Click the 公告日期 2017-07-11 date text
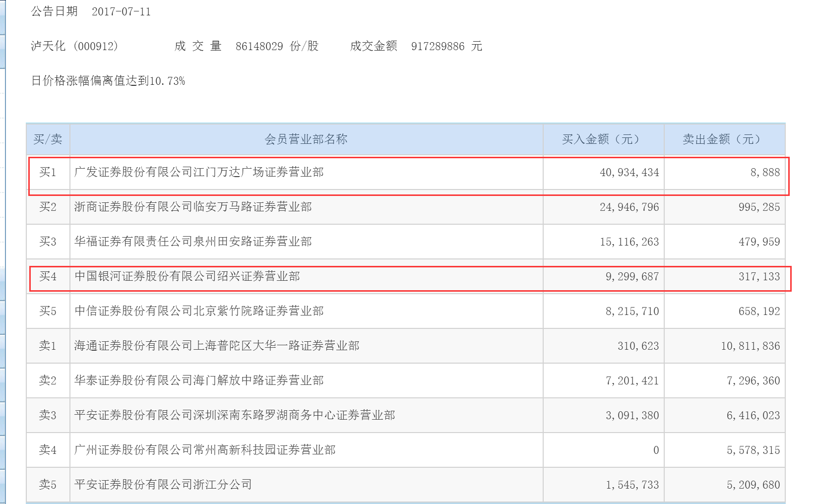 (x=91, y=11)
